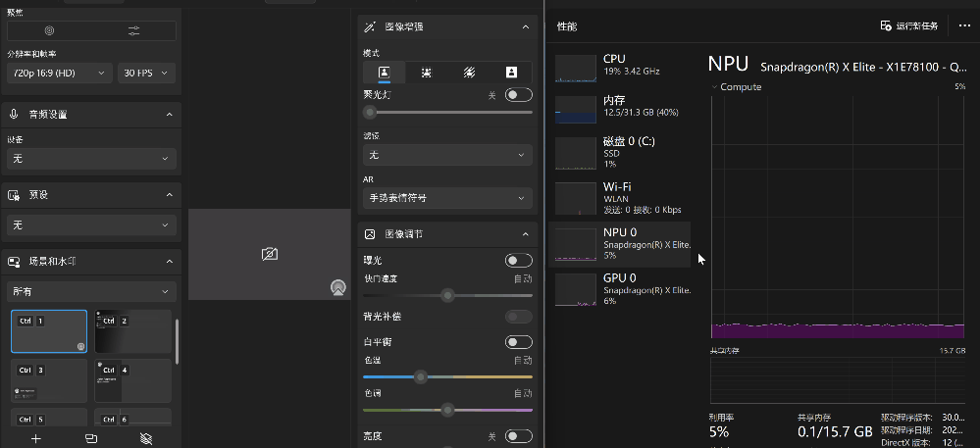Click the 色温 color temperature slider
The height and width of the screenshot is (448, 980).
[x=447, y=376]
